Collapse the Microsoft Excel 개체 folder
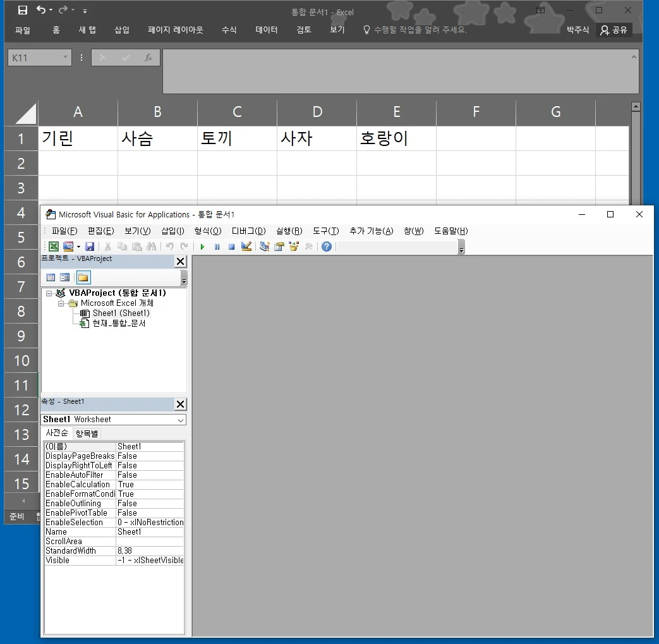This screenshot has height=644, width=659. [x=61, y=303]
